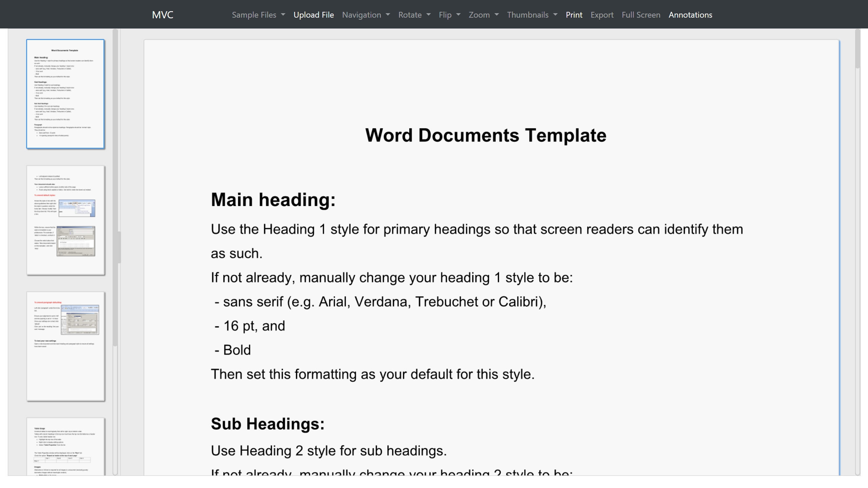Select the second page thumbnail
The width and height of the screenshot is (868, 488).
(65, 220)
